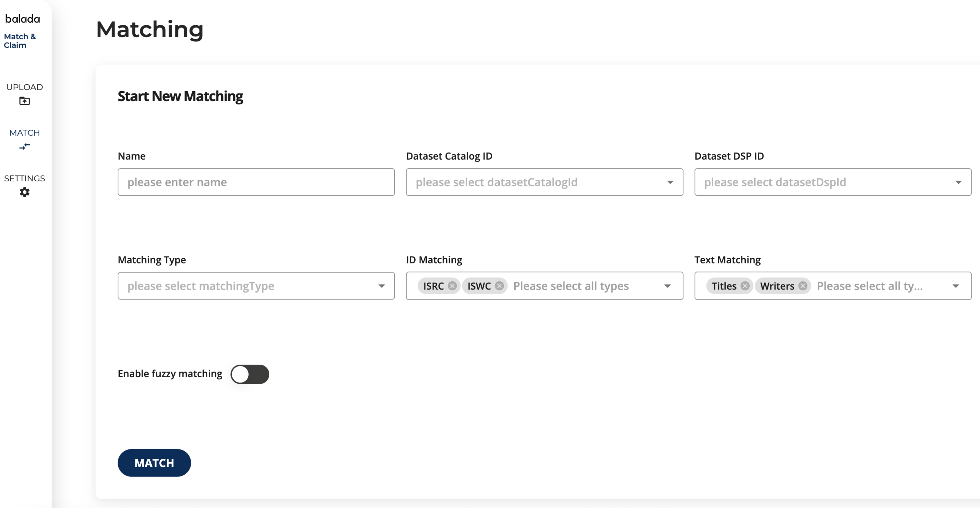Open the Matching Type dropdown

382,286
